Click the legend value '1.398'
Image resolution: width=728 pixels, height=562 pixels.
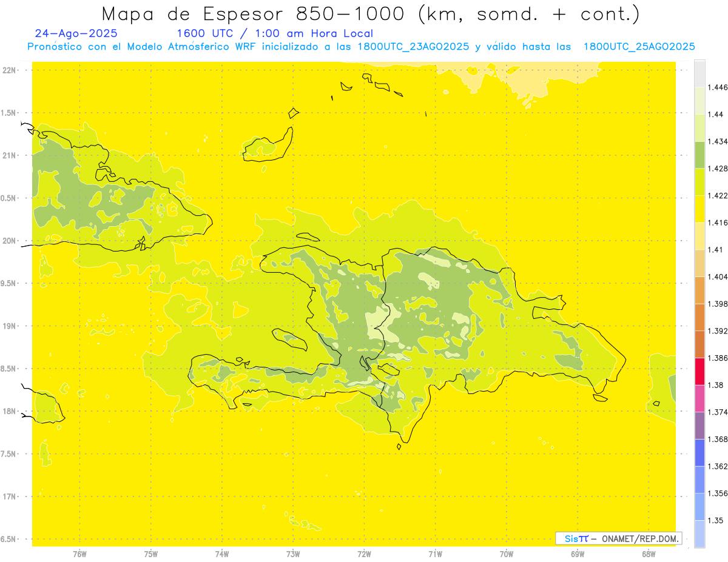pyautogui.click(x=718, y=304)
